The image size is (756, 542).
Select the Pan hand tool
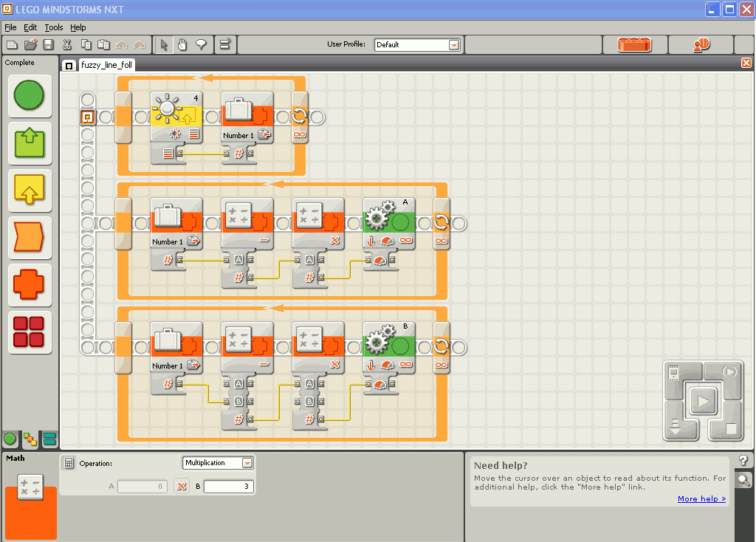182,45
